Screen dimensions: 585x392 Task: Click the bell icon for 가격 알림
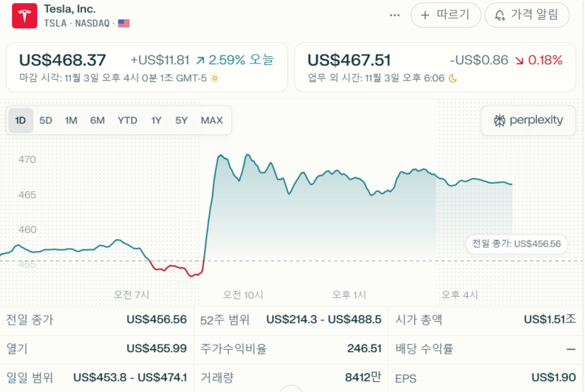(x=500, y=15)
